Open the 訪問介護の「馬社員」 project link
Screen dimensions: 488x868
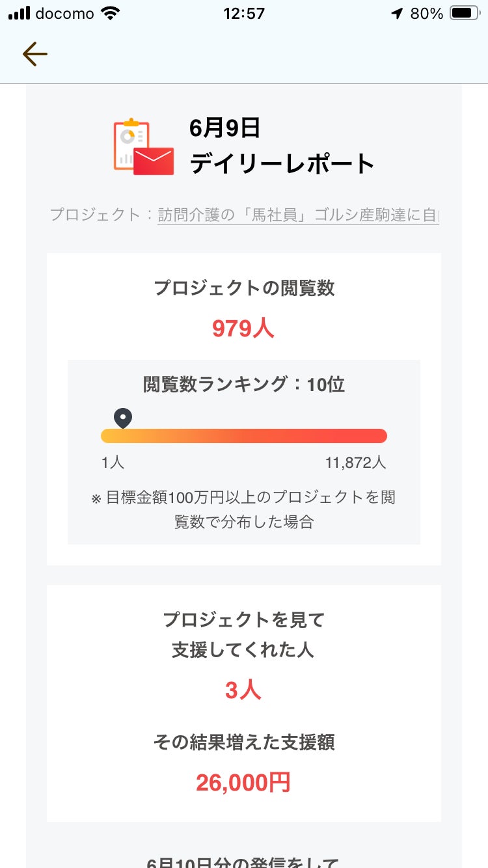click(x=298, y=215)
